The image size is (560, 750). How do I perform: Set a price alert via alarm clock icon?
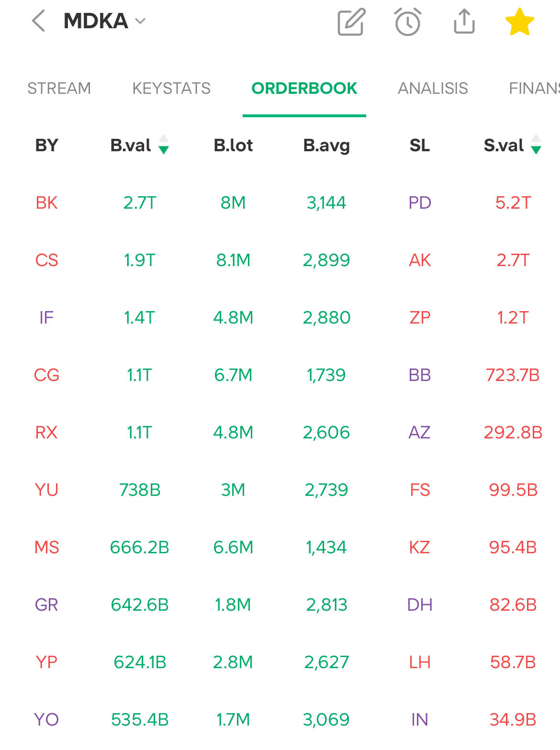[408, 22]
